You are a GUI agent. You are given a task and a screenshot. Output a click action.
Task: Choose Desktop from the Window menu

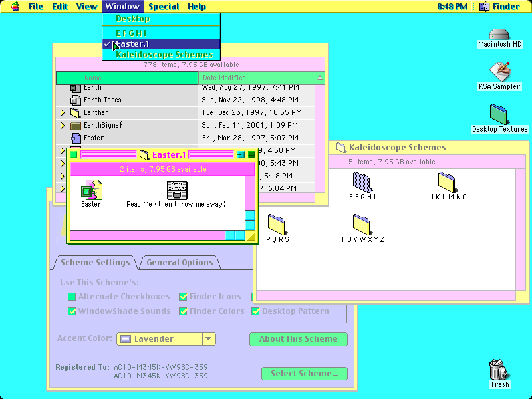tap(162, 19)
